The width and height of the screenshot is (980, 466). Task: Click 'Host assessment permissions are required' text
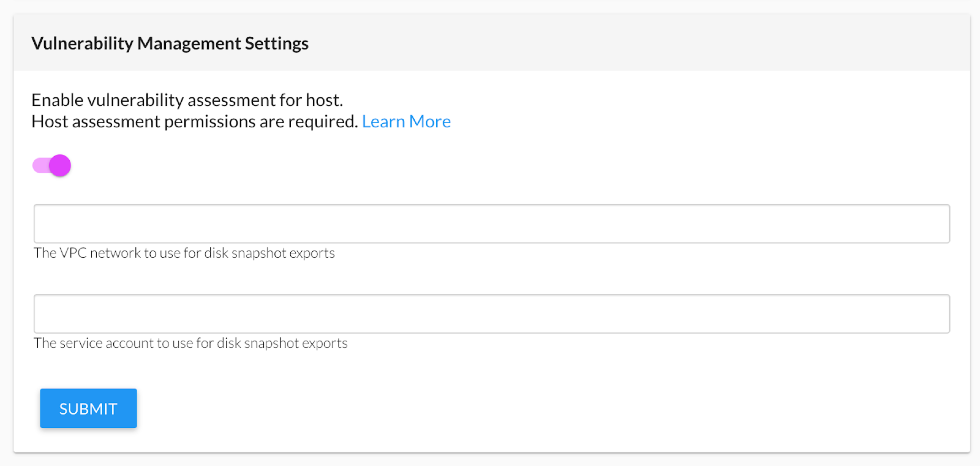[x=194, y=122]
